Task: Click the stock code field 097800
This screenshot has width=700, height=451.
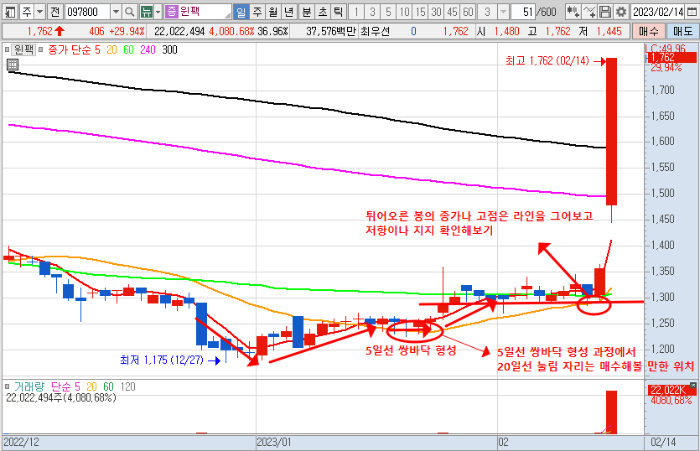Action: point(87,12)
